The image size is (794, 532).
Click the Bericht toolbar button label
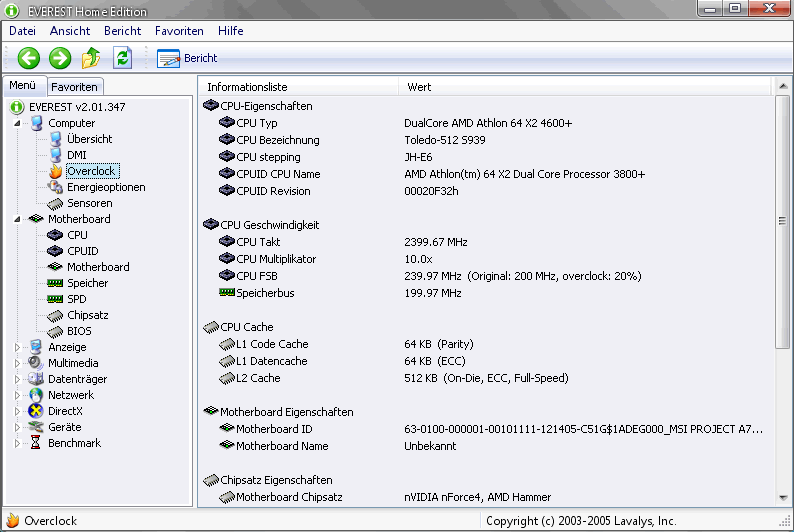201,58
